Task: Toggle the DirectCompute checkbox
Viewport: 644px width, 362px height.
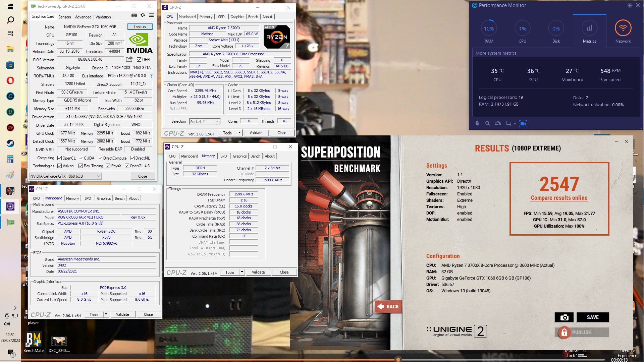Action: pos(100,158)
